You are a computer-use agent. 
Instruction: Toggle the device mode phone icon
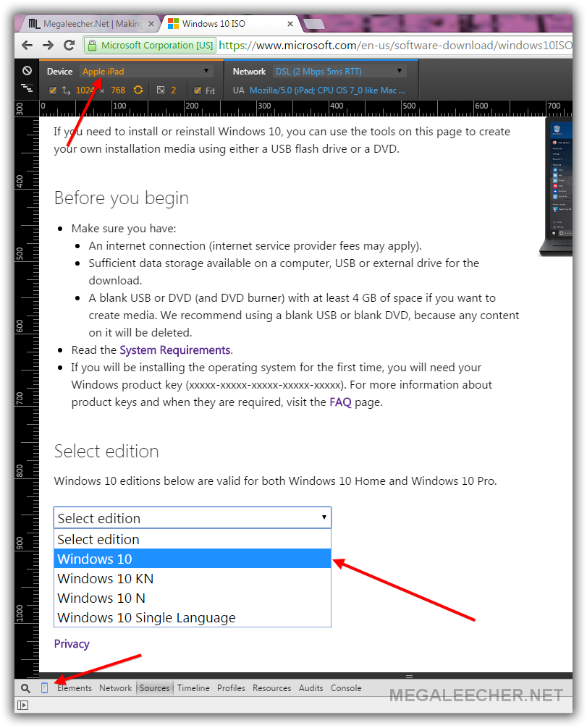[x=45, y=688]
